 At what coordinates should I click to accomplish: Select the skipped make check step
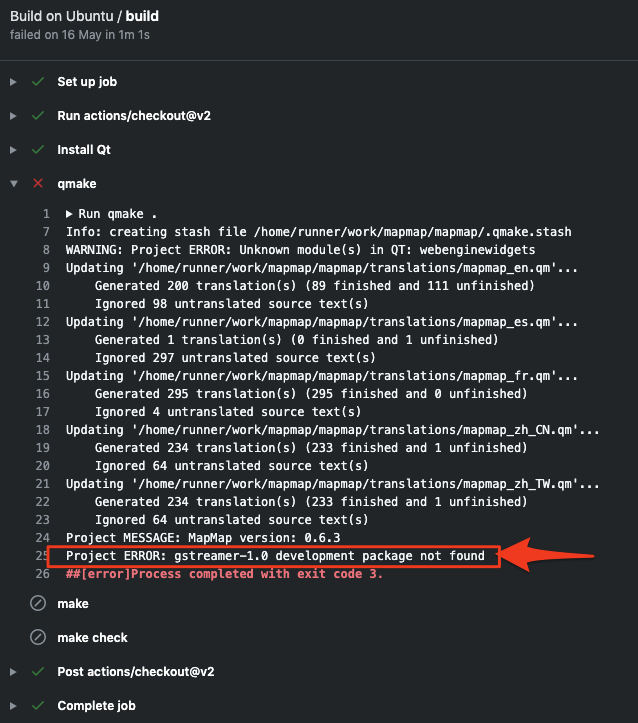click(92, 638)
